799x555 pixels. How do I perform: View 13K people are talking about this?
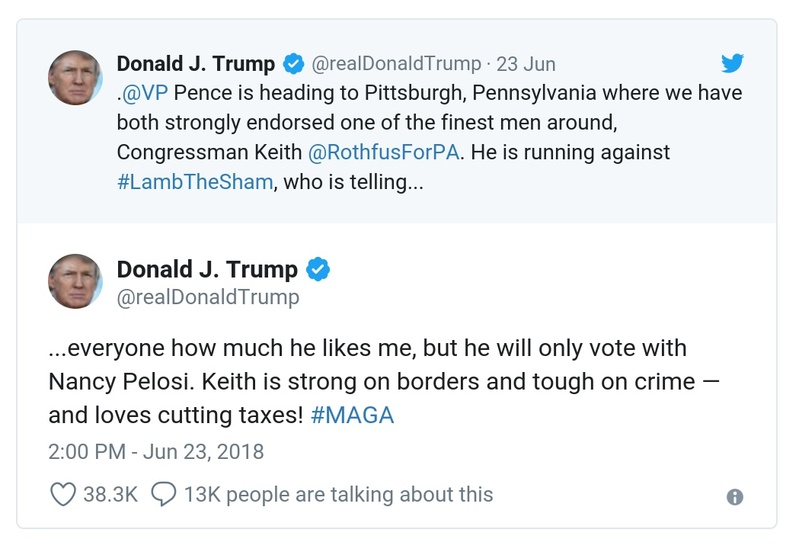point(335,494)
